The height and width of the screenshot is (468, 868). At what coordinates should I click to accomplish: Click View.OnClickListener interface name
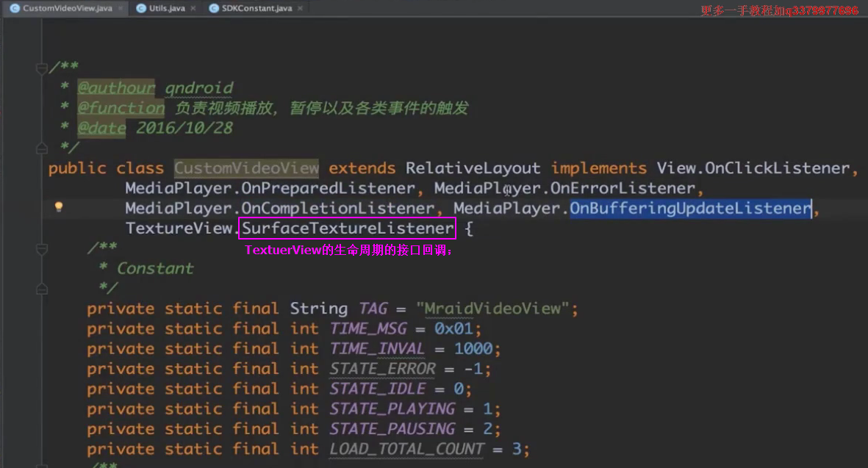pyautogui.click(x=753, y=168)
